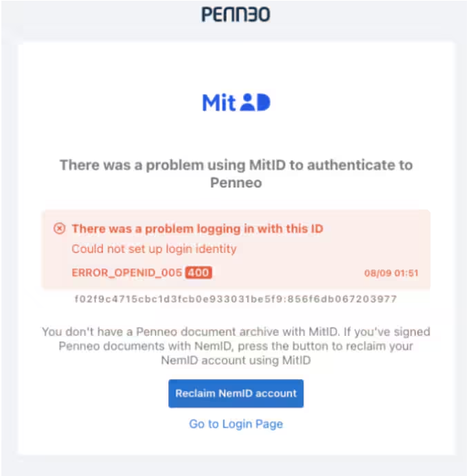
Task: Click the "NemID account using MitID" paragraph line
Action: (x=236, y=361)
